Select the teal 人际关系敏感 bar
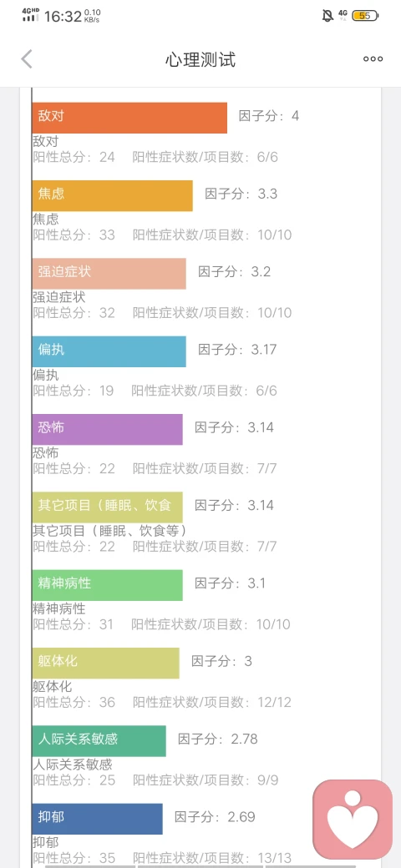 click(x=99, y=741)
